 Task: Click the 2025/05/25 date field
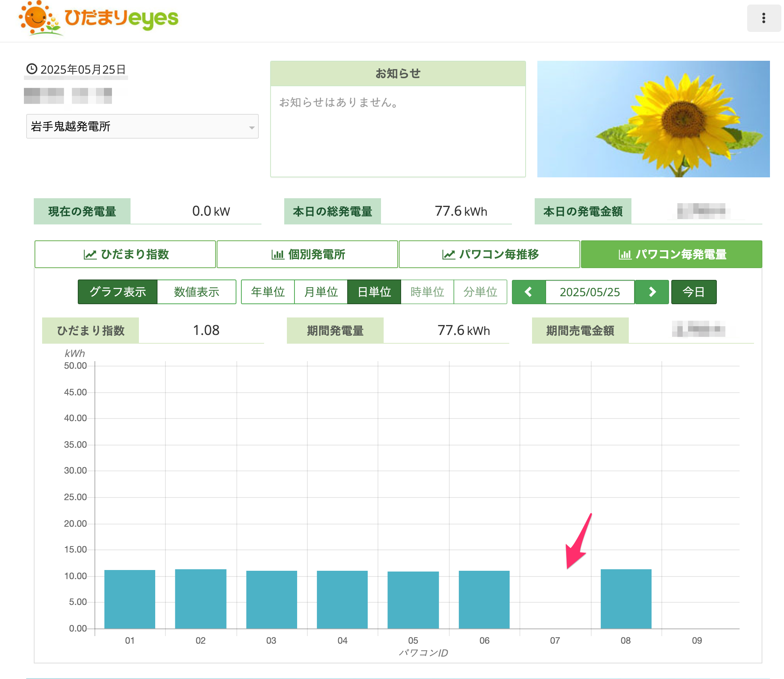pos(590,292)
